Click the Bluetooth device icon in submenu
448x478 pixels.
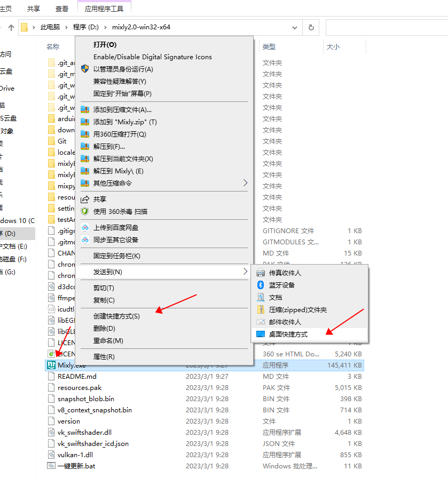pyautogui.click(x=261, y=285)
